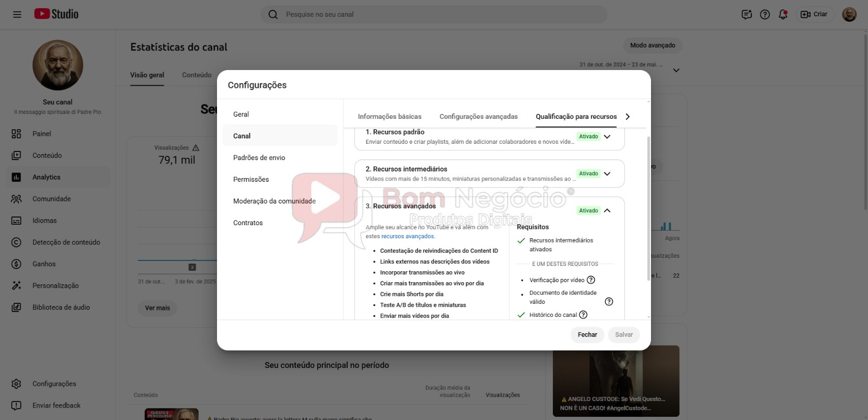Screen dimensions: 868x420
Task: Click the tab strip right arrow
Action: (x=628, y=117)
